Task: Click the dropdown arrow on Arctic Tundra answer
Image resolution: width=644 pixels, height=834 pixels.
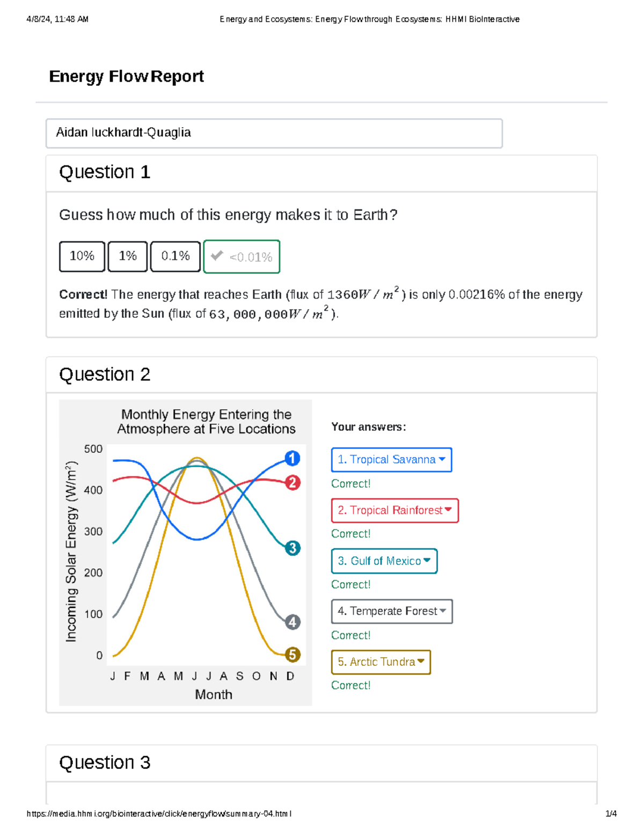Action: pos(421,662)
